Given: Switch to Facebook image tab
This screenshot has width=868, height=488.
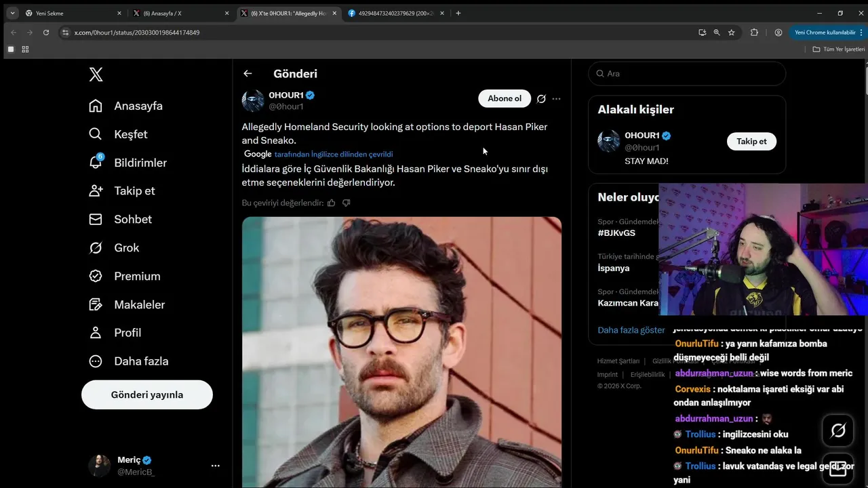Looking at the screenshot, I should coord(397,13).
